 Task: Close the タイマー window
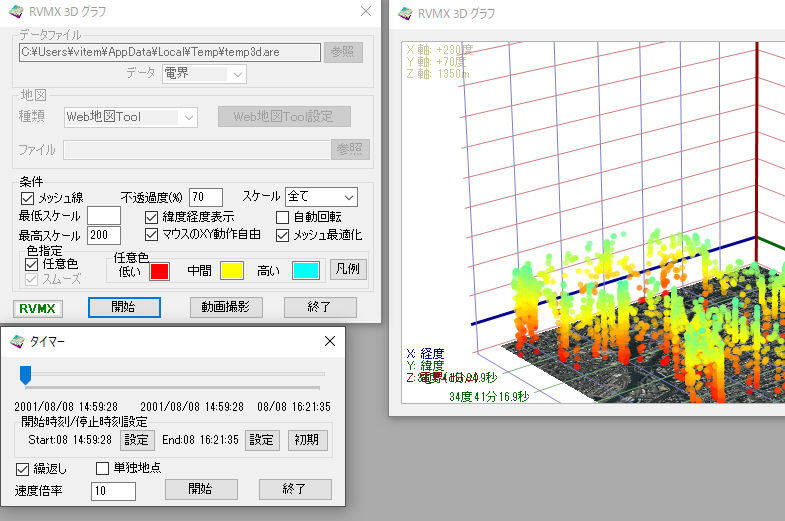coord(330,341)
